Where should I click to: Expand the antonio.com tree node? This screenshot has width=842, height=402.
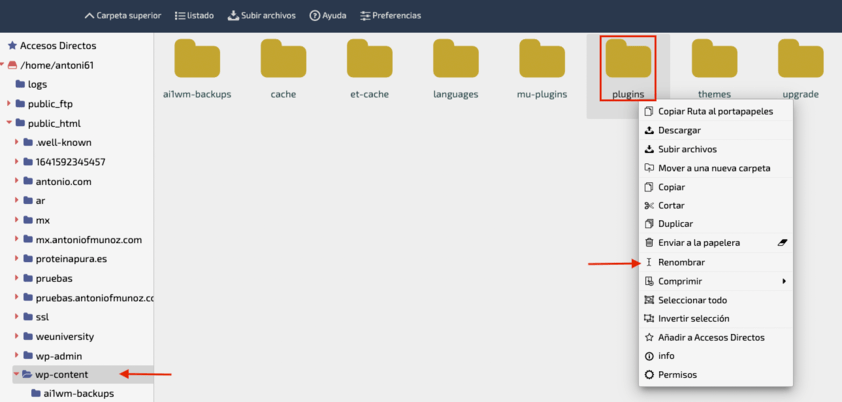[x=17, y=181]
